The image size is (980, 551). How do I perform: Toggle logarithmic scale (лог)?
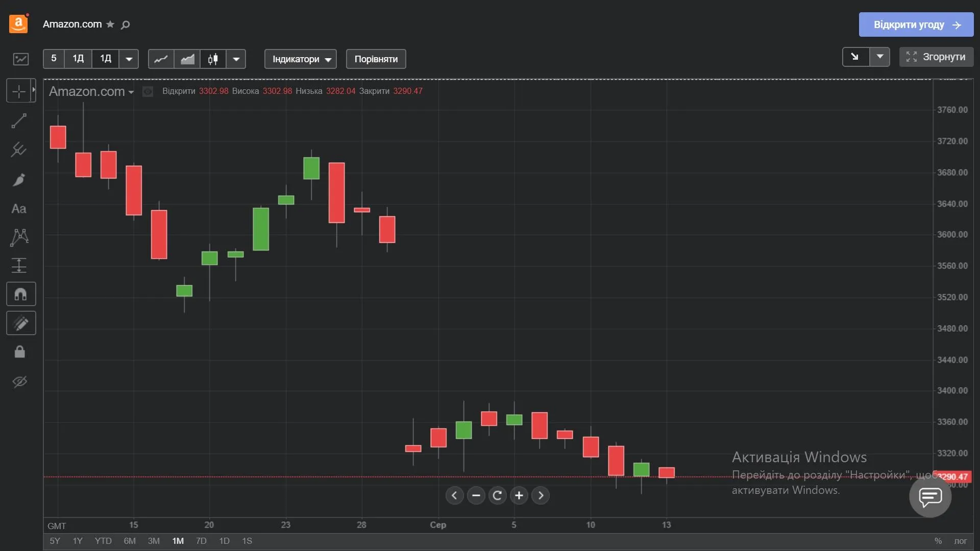click(960, 541)
